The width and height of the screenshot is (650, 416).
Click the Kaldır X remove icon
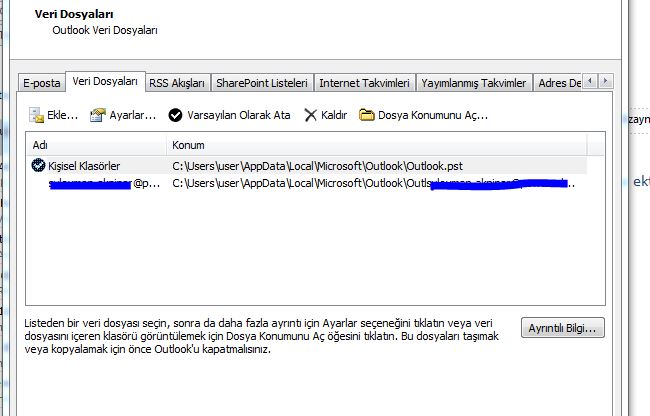pos(310,115)
